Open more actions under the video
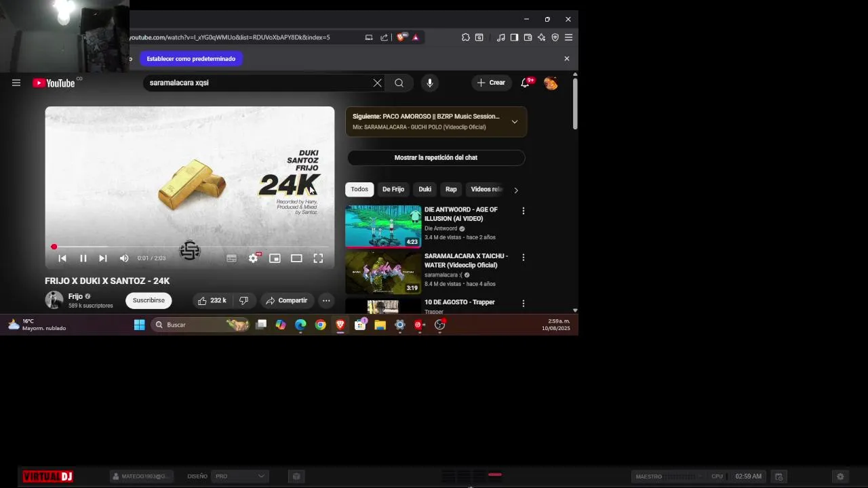Image resolution: width=868 pixels, height=488 pixels. point(326,300)
